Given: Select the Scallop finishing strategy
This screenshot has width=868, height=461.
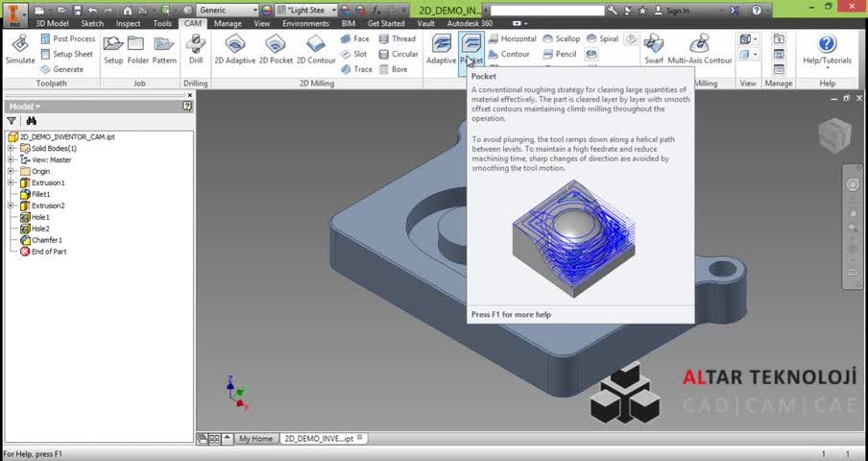Looking at the screenshot, I should tap(561, 38).
